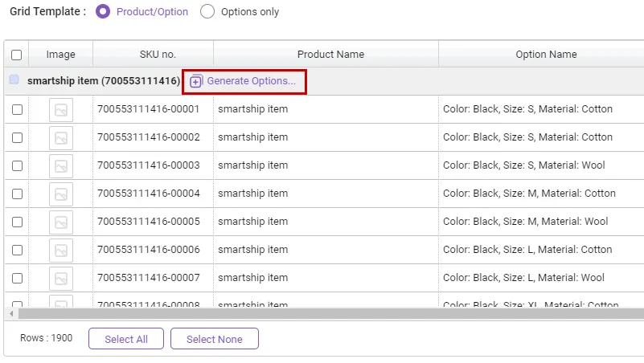The image size is (644, 363).
Task: Click the Option Name column header
Action: tap(546, 55)
